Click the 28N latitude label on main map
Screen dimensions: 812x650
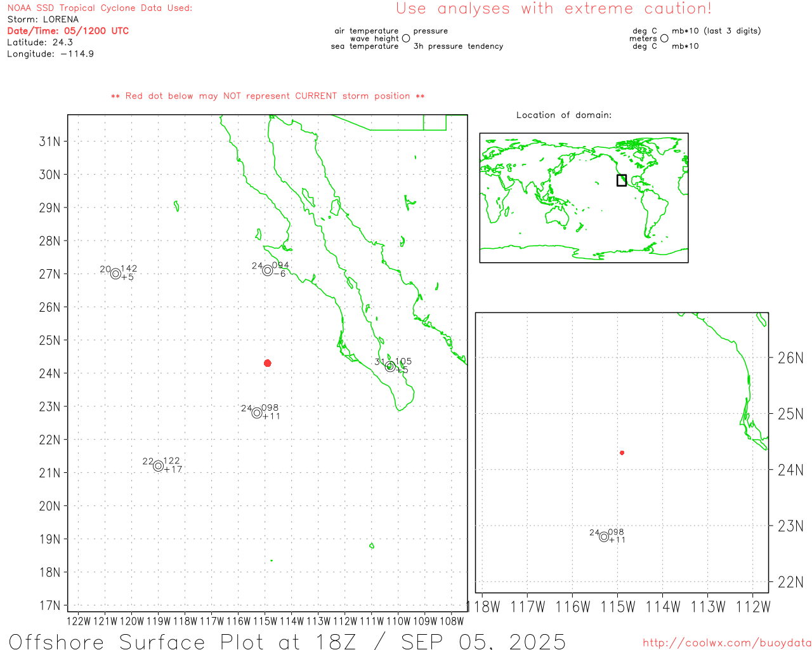(x=50, y=241)
